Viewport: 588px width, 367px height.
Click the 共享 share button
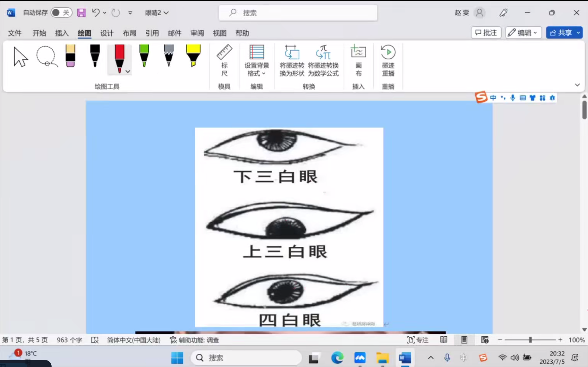(x=564, y=33)
